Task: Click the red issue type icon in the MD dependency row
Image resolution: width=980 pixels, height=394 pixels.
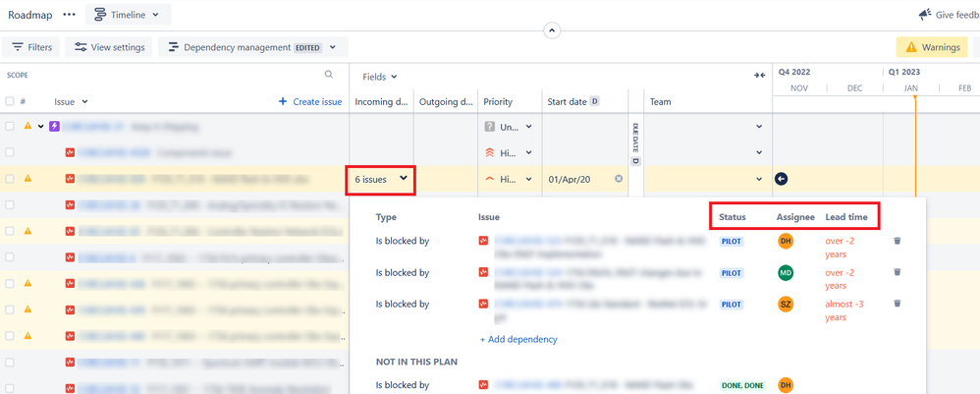Action: click(x=483, y=272)
